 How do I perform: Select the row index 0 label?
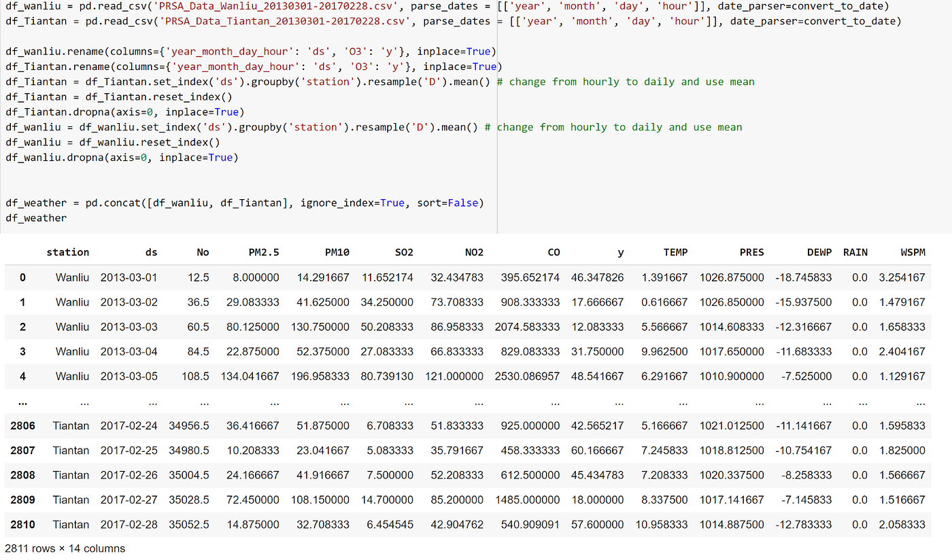click(x=22, y=277)
